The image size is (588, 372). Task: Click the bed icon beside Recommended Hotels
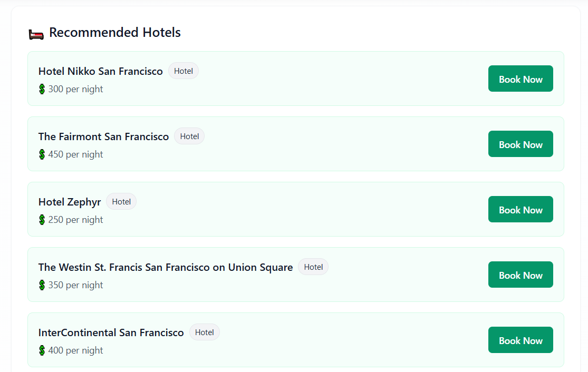pos(36,34)
